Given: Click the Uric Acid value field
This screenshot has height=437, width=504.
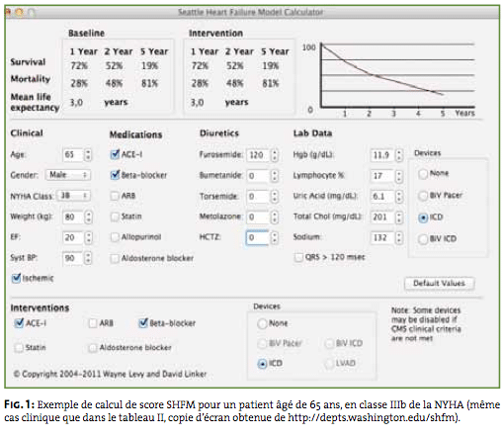Looking at the screenshot, I should click(382, 197).
